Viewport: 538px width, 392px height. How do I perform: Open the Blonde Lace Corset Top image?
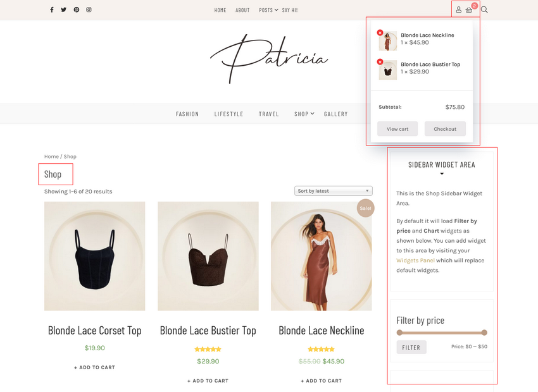(x=95, y=256)
